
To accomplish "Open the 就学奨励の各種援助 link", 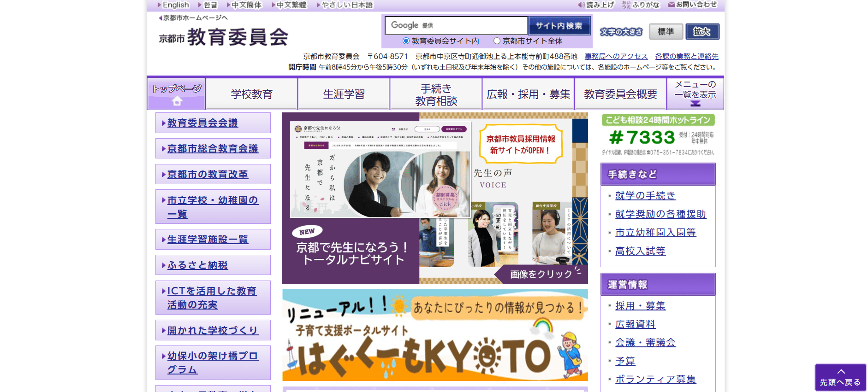I will pos(660,214).
